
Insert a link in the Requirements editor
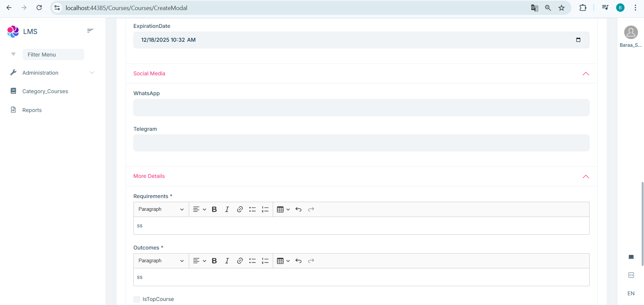click(x=240, y=209)
